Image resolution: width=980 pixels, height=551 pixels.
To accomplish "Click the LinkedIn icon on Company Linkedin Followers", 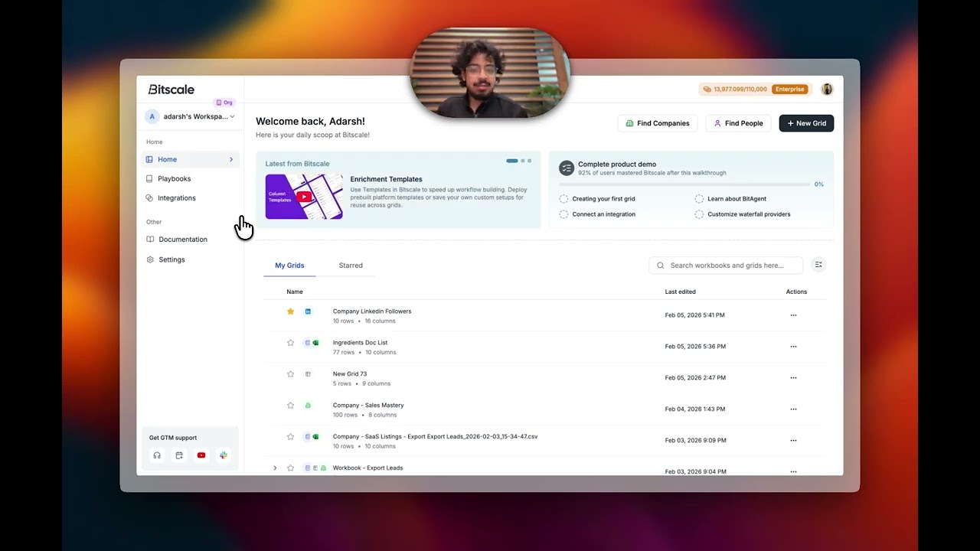I will (x=308, y=311).
